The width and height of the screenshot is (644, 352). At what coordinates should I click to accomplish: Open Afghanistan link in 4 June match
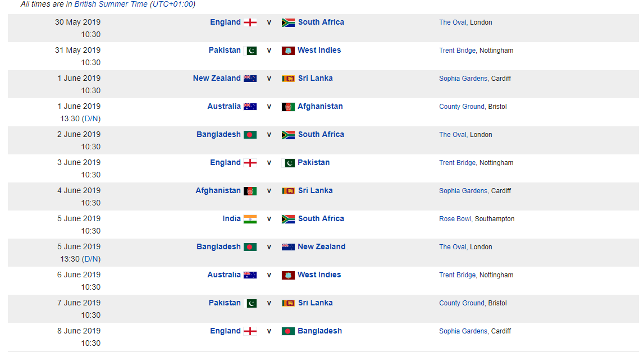218,190
